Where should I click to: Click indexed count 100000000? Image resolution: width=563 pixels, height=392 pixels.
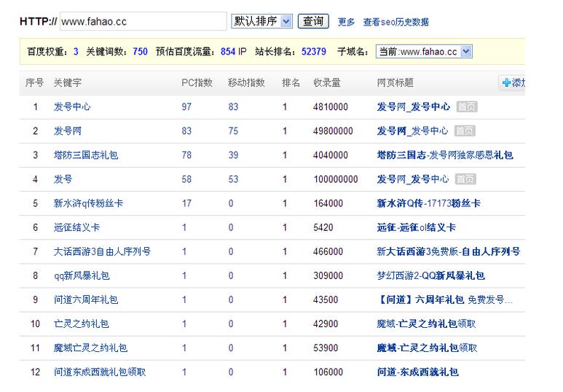[x=336, y=179]
